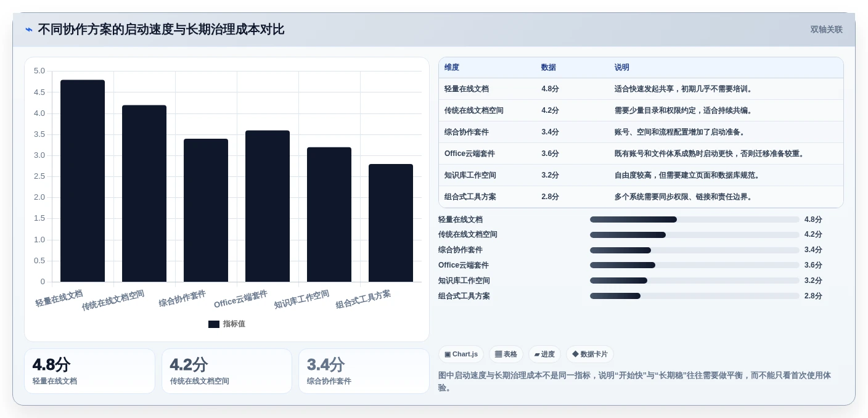Image resolution: width=868 pixels, height=418 pixels.
Task: Select the 表格 tag chip
Action: [x=506, y=354]
